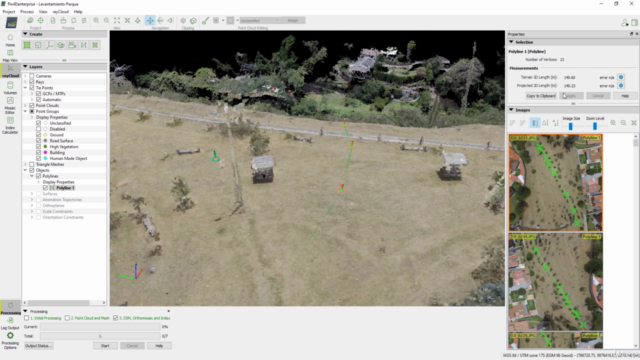Open the rayCloud menu
The height and width of the screenshot is (360, 640).
61,12
